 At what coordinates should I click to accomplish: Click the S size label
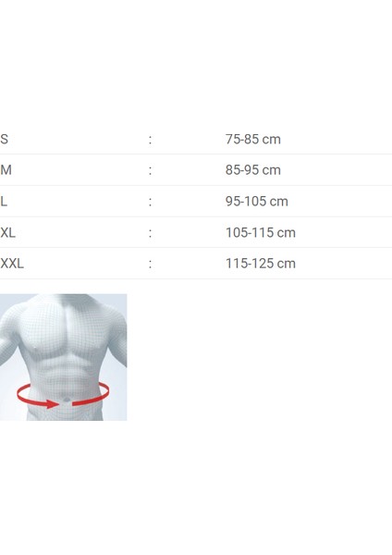pos(4,139)
